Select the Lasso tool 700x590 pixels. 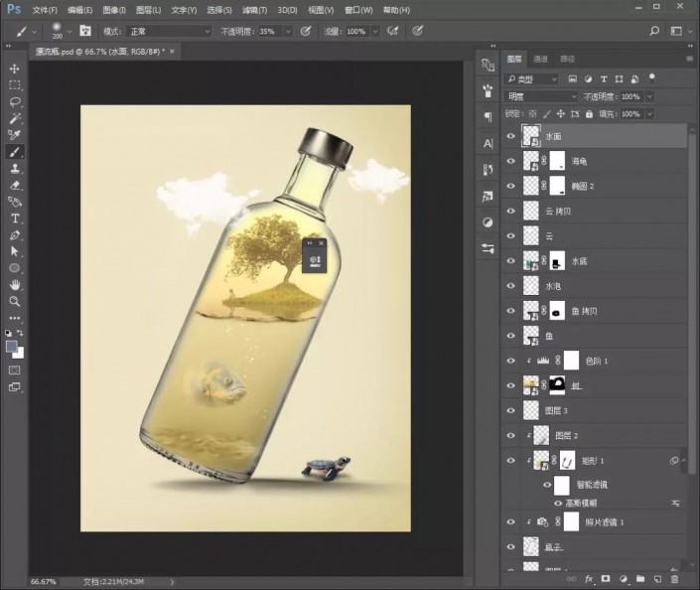point(14,102)
